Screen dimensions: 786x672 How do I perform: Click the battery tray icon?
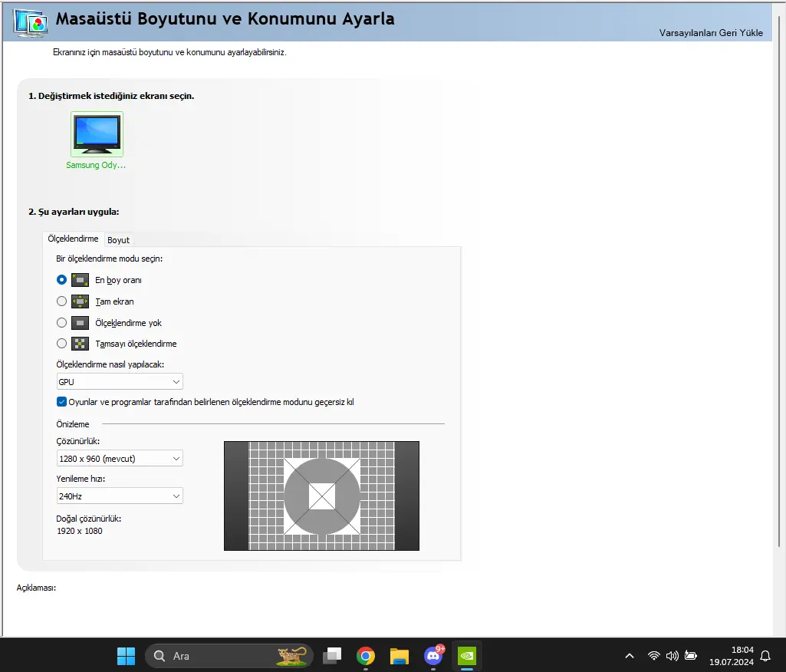pos(691,656)
